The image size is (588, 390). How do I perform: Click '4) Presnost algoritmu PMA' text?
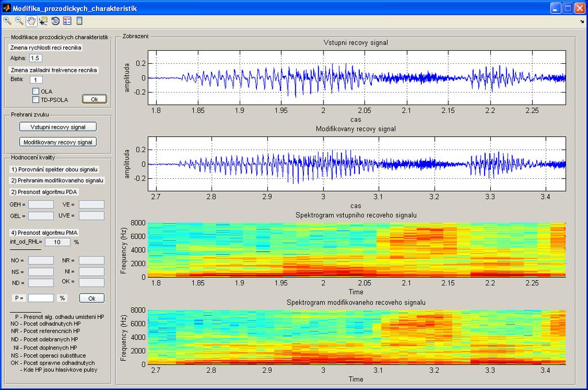coord(44,233)
